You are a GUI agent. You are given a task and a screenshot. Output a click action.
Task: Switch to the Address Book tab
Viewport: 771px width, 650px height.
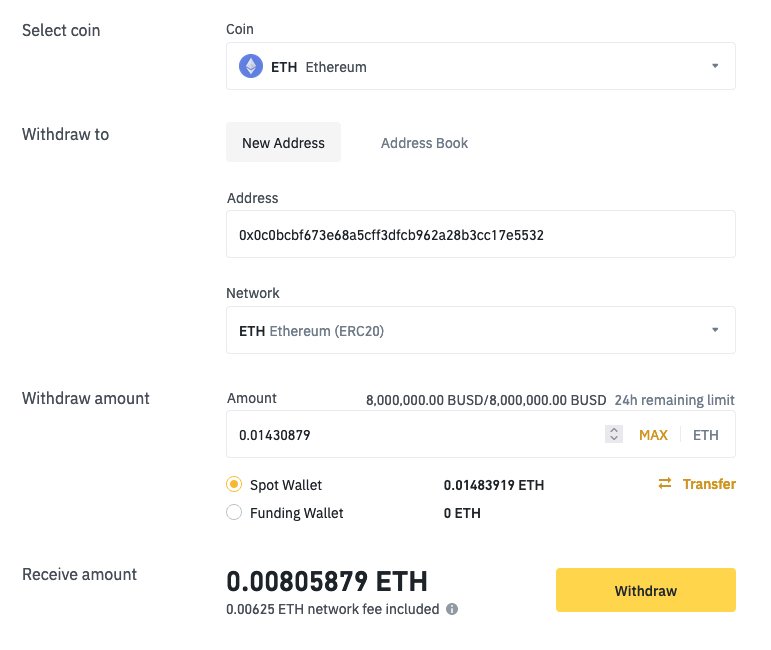coord(424,143)
